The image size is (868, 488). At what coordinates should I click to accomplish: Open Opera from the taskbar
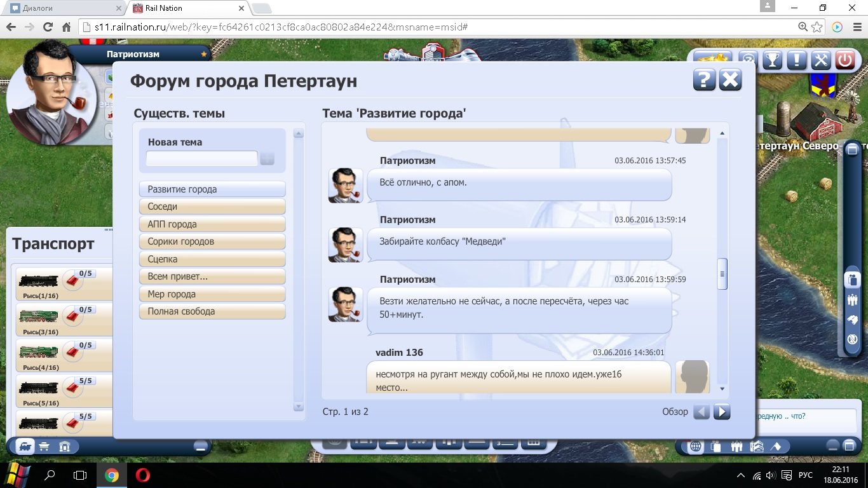tap(143, 475)
